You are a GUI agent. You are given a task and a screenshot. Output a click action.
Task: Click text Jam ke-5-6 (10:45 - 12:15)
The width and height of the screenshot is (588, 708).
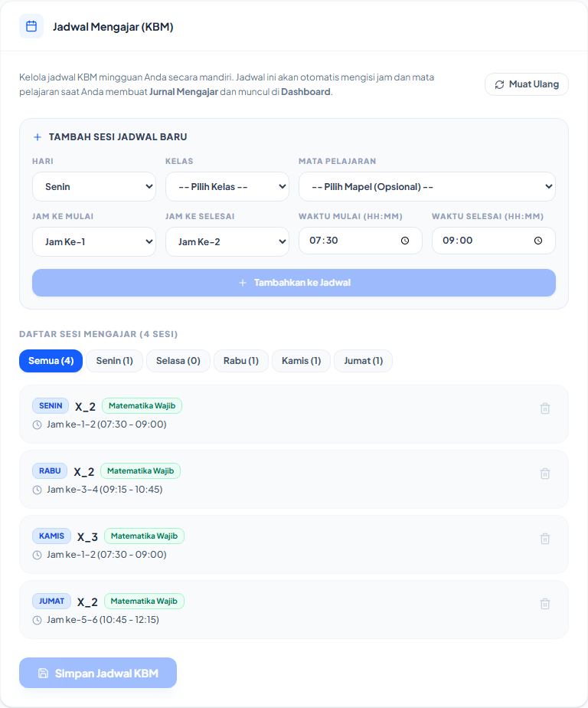click(x=103, y=619)
